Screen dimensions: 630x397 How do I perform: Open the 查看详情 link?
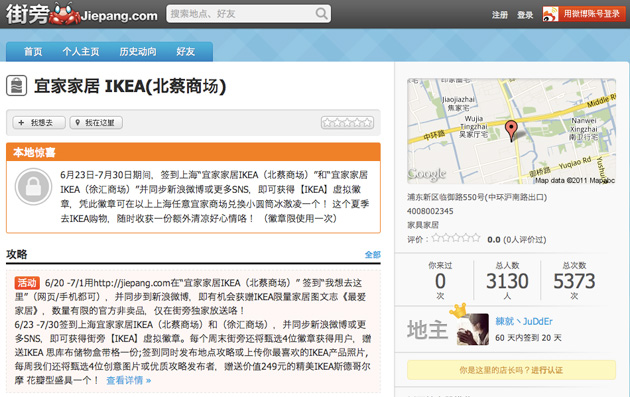point(129,380)
